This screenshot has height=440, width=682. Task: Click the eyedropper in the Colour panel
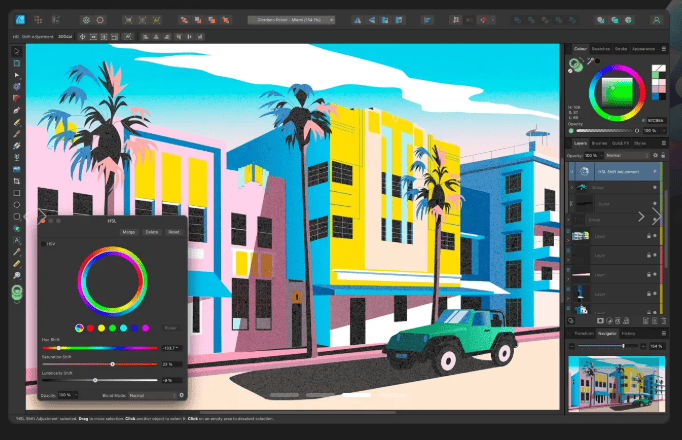(x=590, y=61)
